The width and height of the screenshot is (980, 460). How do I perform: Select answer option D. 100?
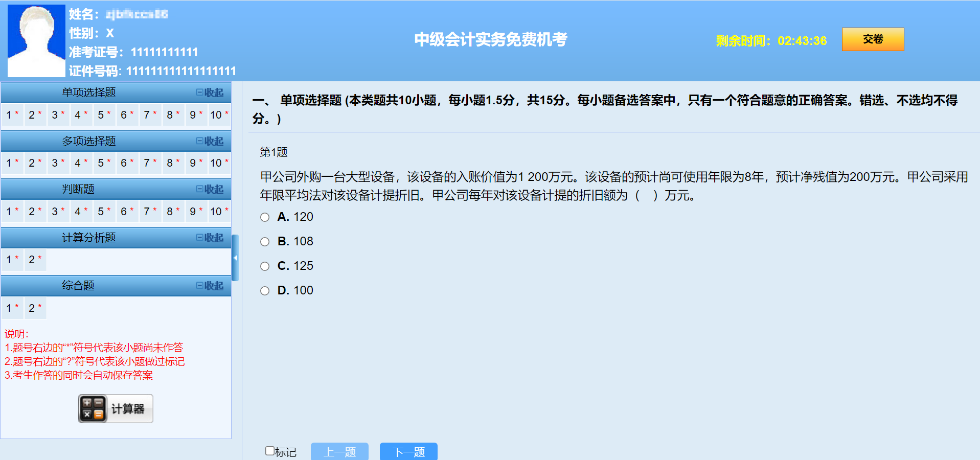coord(264,290)
